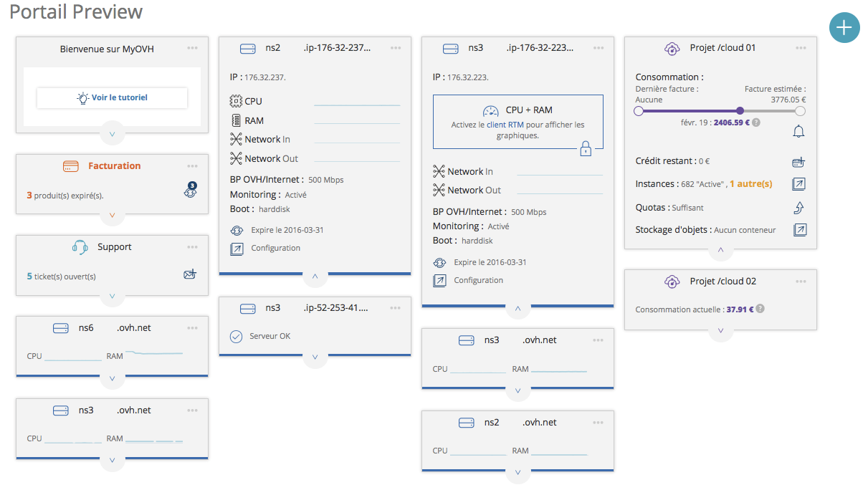
Task: Open the three-dot menu on ns3 .ip-52-253-41 card
Action: [396, 308]
